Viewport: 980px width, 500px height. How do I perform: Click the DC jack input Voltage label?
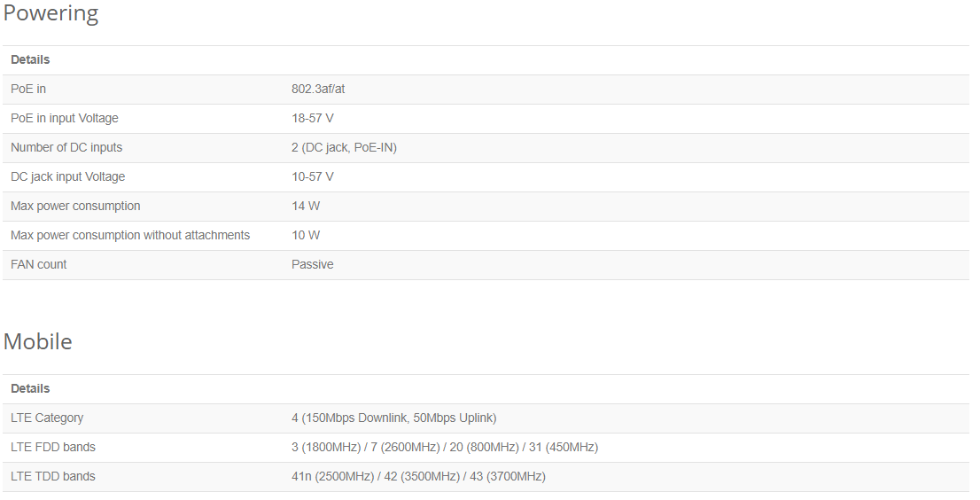[x=67, y=177]
